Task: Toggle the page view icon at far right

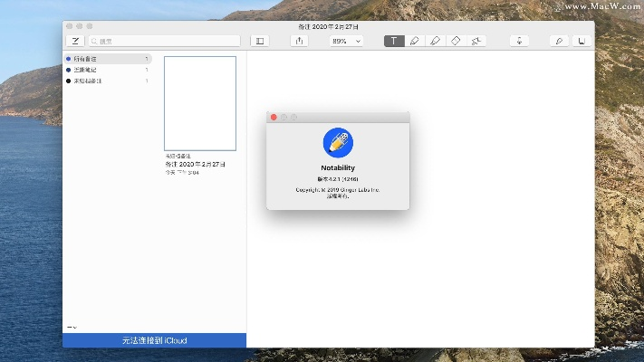Action: 581,41
